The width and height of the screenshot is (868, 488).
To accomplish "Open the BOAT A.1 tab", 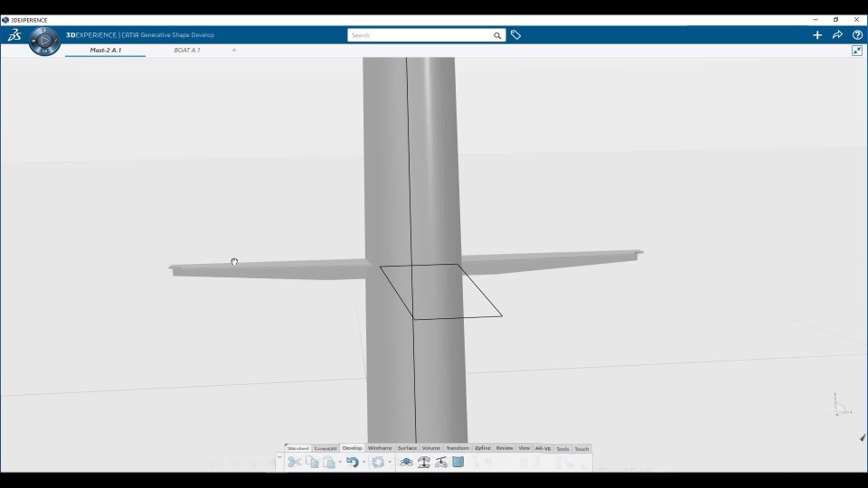I will point(187,50).
